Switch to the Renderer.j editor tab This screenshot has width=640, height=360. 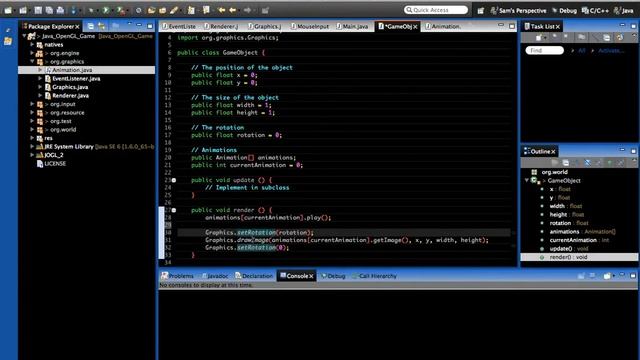click(x=221, y=26)
